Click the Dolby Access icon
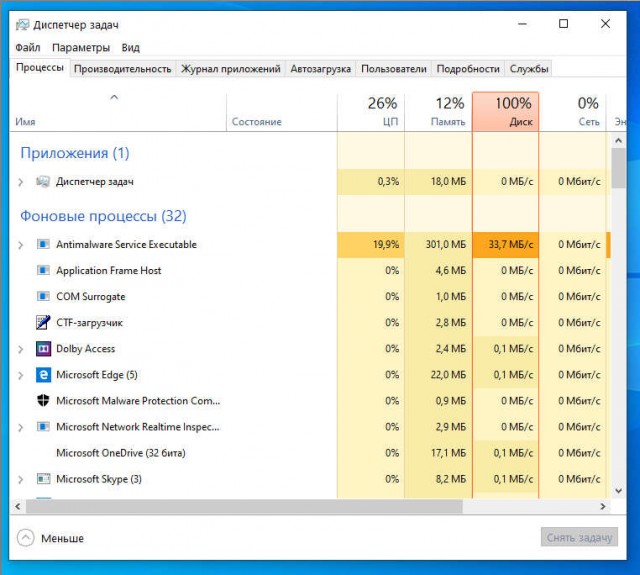Viewport: 640px width, 575px height. coord(43,349)
